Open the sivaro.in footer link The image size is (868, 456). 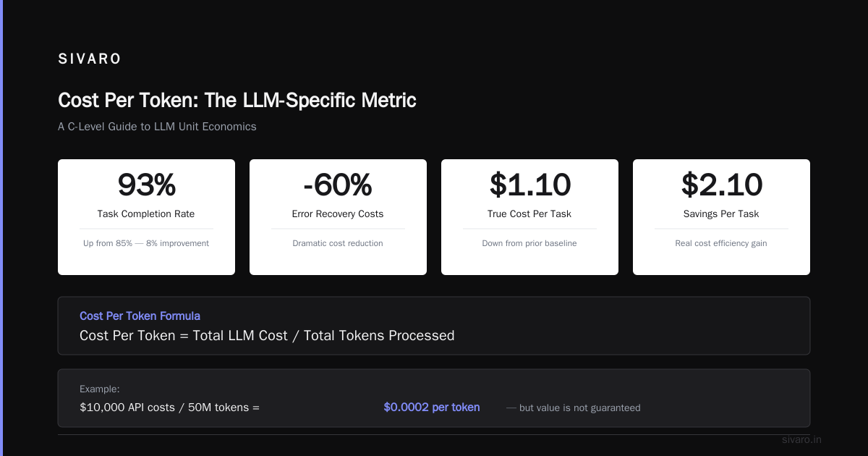pos(802,439)
